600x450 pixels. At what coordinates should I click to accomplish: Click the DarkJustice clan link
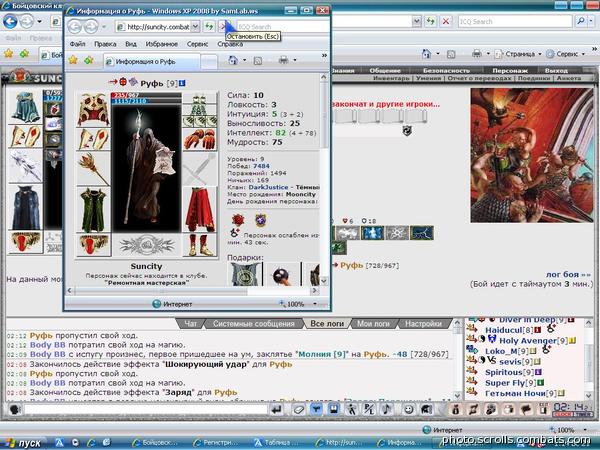[268, 187]
